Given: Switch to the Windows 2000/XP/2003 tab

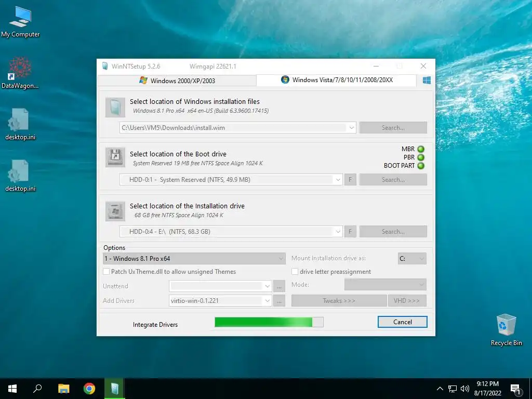Looking at the screenshot, I should (177, 81).
